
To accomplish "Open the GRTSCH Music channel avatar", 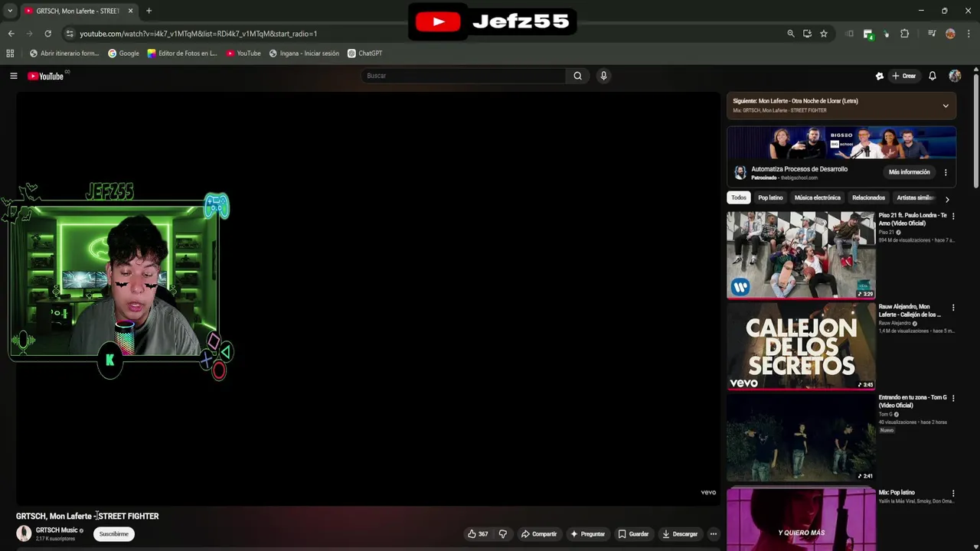I will tap(24, 533).
